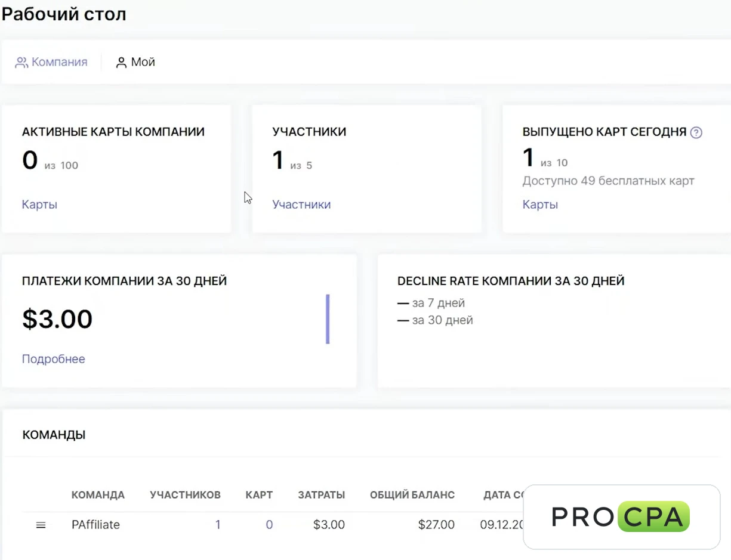Click the large $3.00 payments amount

pyautogui.click(x=57, y=319)
